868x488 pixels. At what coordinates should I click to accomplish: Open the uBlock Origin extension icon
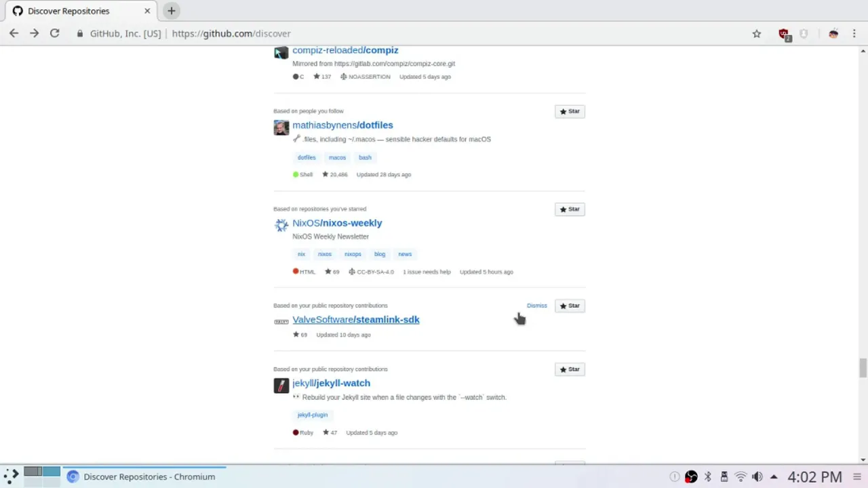785,34
